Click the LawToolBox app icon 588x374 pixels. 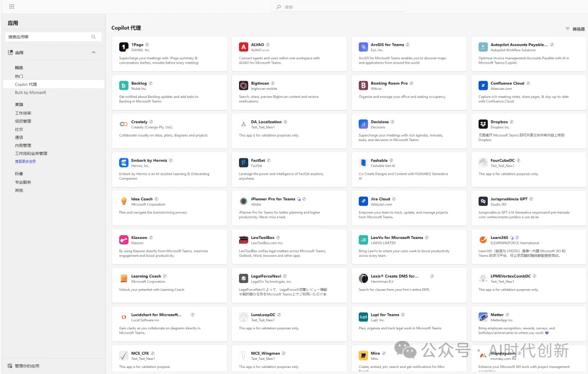244,240
